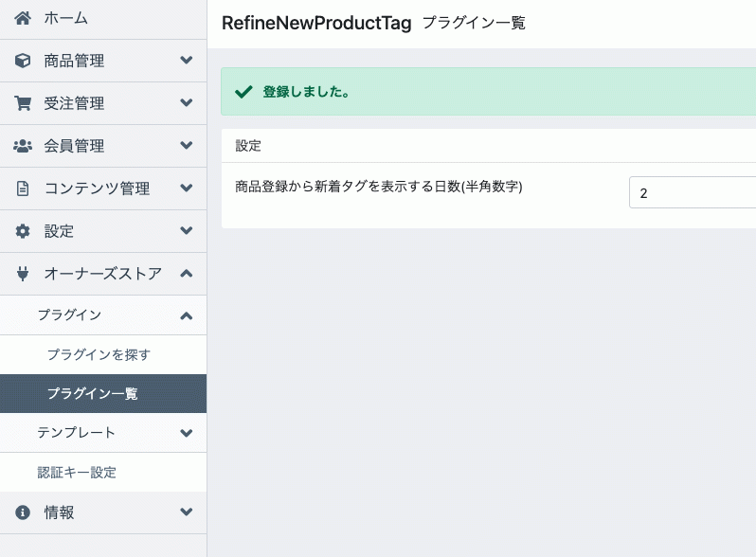The height and width of the screenshot is (557, 756).
Task: Collapse the オーナーズストア chevron
Action: [x=186, y=274]
